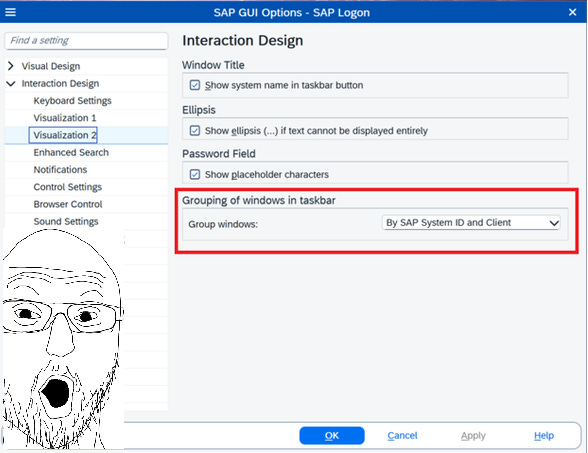Click the Find a setting search field
The height and width of the screenshot is (453, 588).
point(86,40)
